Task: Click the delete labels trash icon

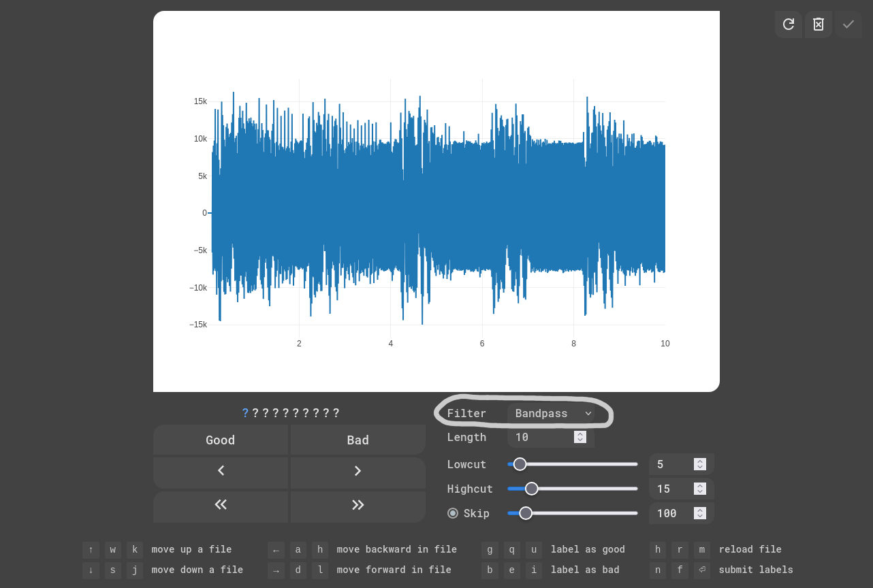Action: pos(819,24)
